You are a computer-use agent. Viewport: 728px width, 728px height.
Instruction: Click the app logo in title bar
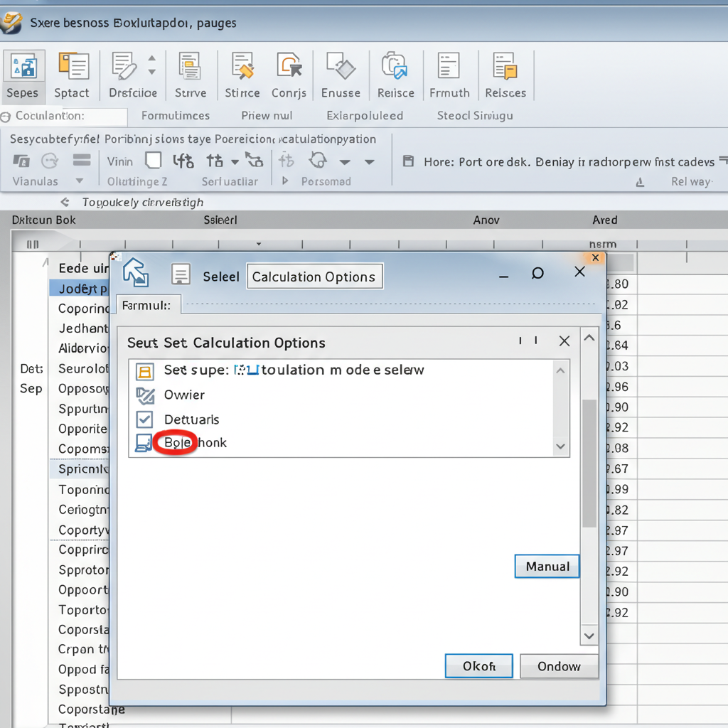tap(11, 23)
